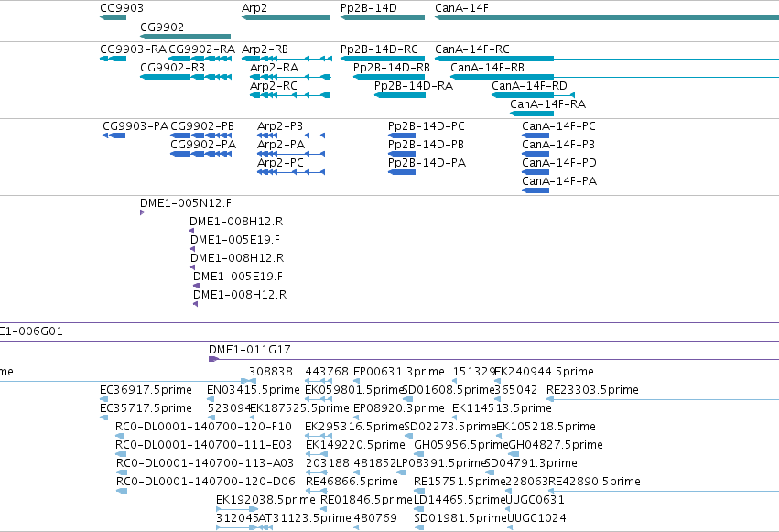Open the Pp2B-14D-RB transcript label
Image resolution: width=779 pixels, height=532 pixels.
coord(392,68)
